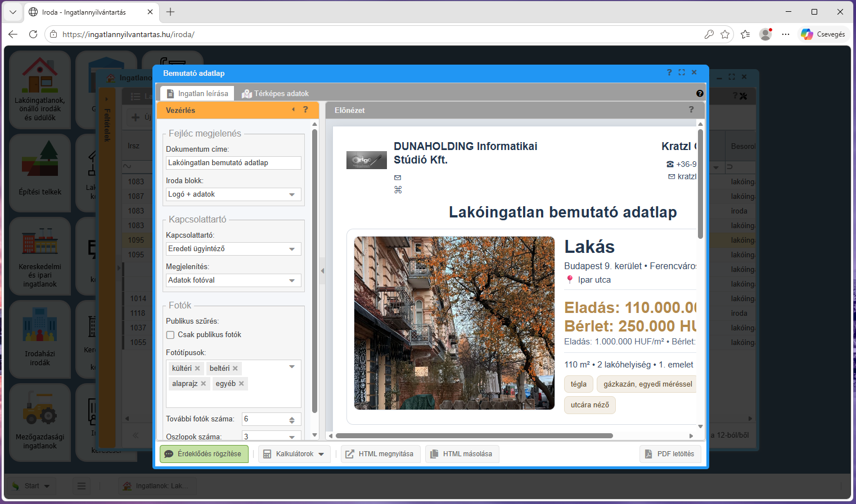Screen dimensions: 856x504
Task: Remove the alaprajz photo type tag
Action: pyautogui.click(x=203, y=384)
